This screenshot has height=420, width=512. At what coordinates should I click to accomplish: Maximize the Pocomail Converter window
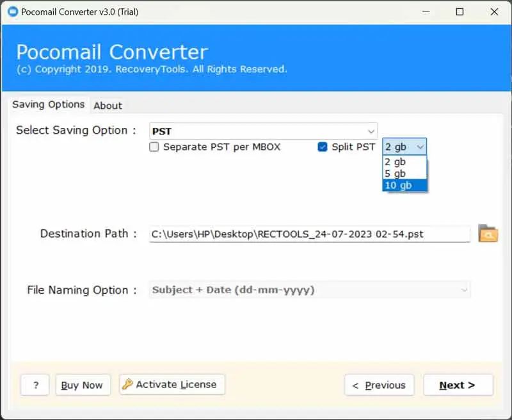(x=460, y=12)
